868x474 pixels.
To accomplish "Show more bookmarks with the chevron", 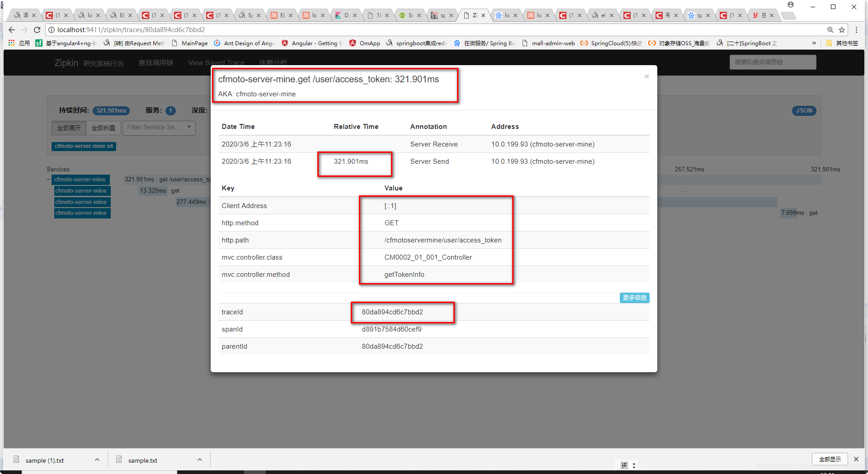I will [x=814, y=43].
